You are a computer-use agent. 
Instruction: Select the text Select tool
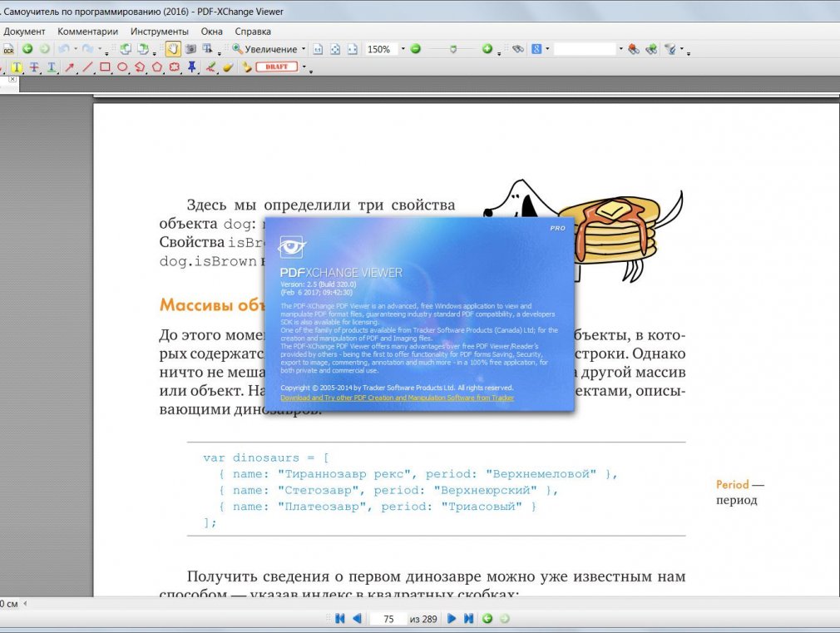207,49
